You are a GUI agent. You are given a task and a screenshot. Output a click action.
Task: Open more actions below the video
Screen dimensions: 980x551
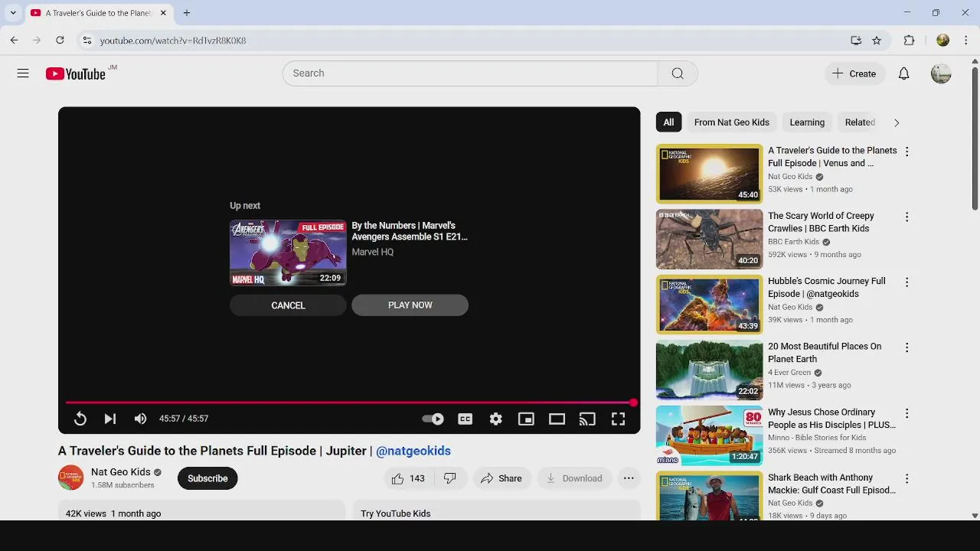629,478
